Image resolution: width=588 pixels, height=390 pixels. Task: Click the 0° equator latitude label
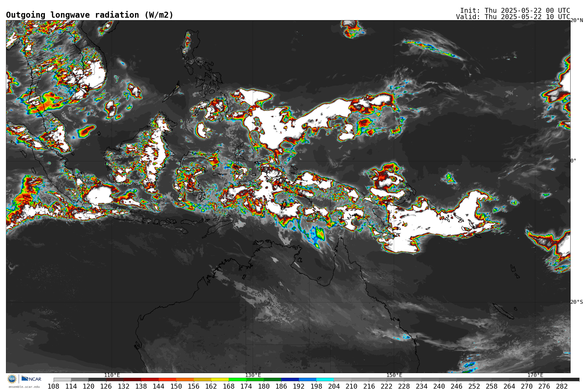[573, 161]
